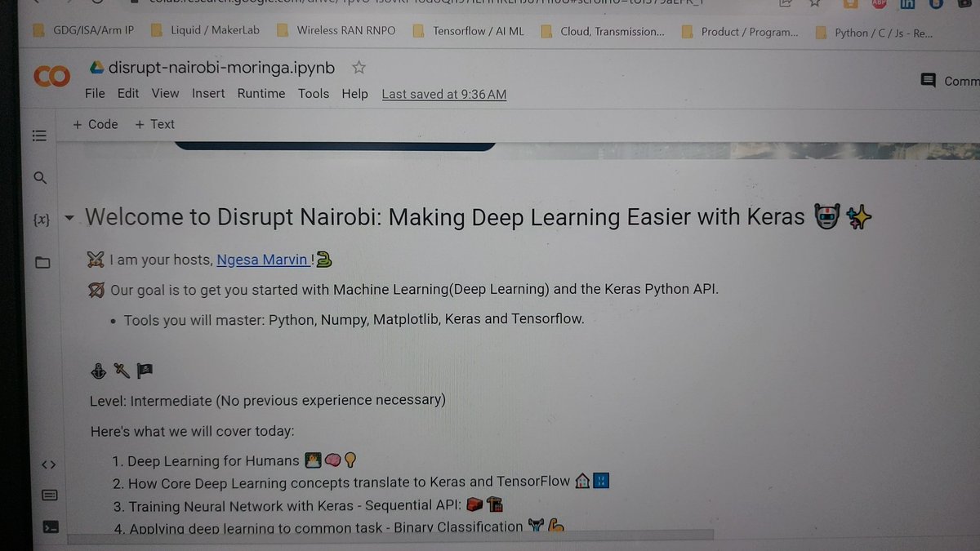Star the disrupt-nairobi-moringa notebook
The width and height of the screenshot is (980, 551).
(x=359, y=68)
